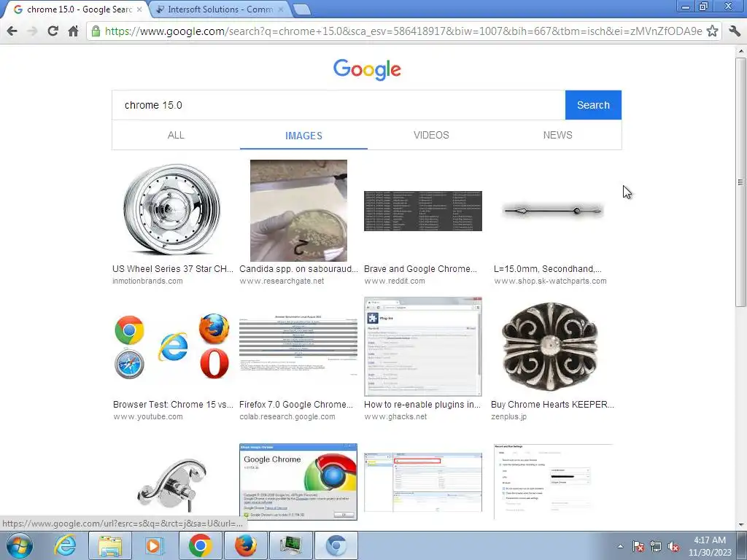The width and height of the screenshot is (747, 560).
Task: Launch Internet Explorer from the taskbar
Action: (x=65, y=545)
